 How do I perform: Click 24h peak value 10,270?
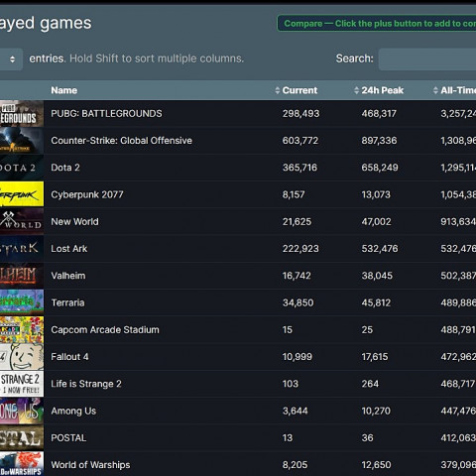tap(376, 411)
